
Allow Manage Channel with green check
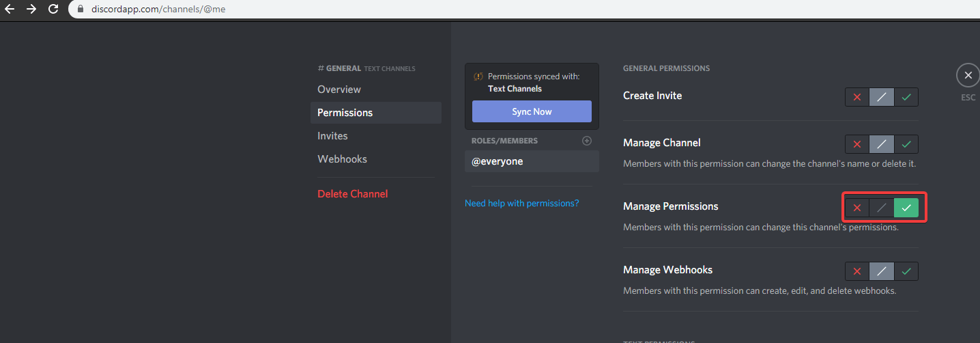906,144
